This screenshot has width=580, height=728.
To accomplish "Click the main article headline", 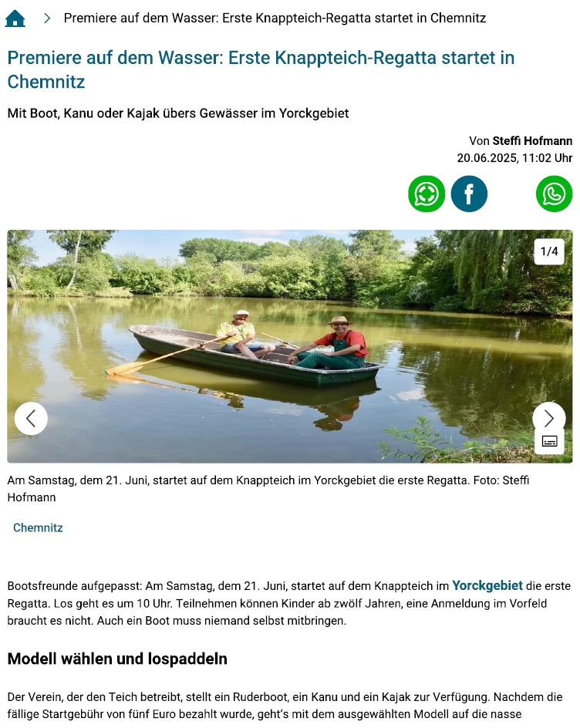I will (261, 69).
